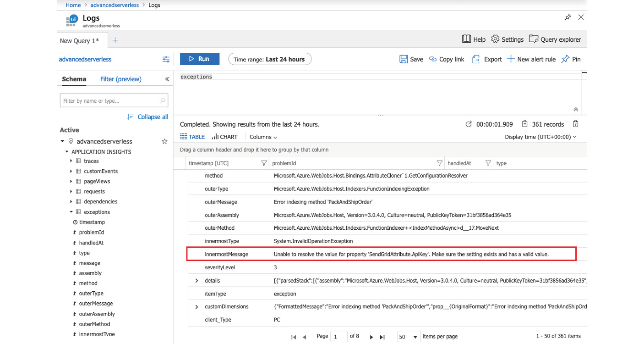The width and height of the screenshot is (644, 344).
Task: Open the Columns dropdown
Action: 263,137
